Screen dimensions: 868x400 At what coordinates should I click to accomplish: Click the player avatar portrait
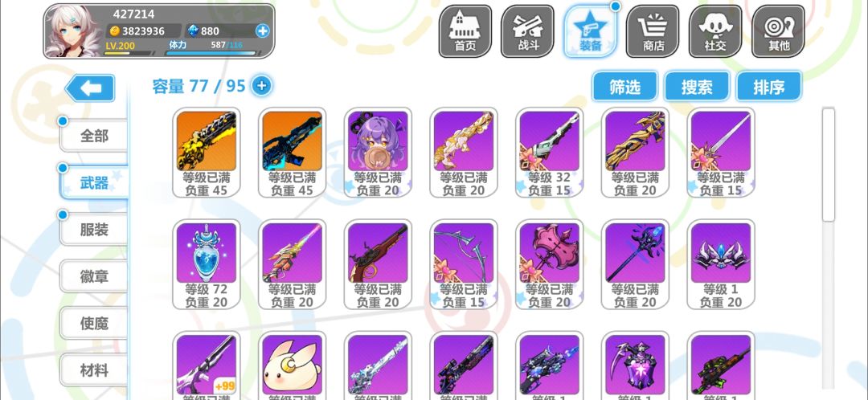(x=72, y=31)
